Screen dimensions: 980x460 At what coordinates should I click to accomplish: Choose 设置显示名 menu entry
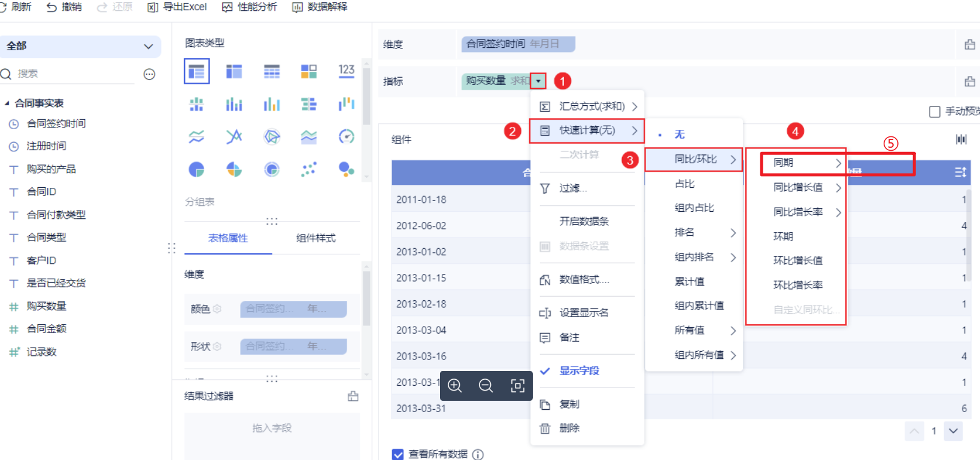(x=587, y=313)
